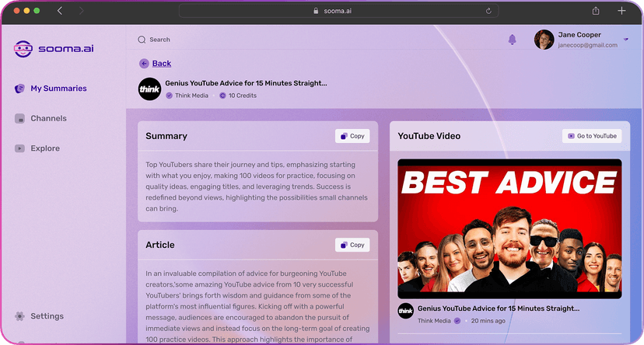Image resolution: width=644 pixels, height=345 pixels.
Task: Copy the Summary text
Action: pyautogui.click(x=352, y=136)
